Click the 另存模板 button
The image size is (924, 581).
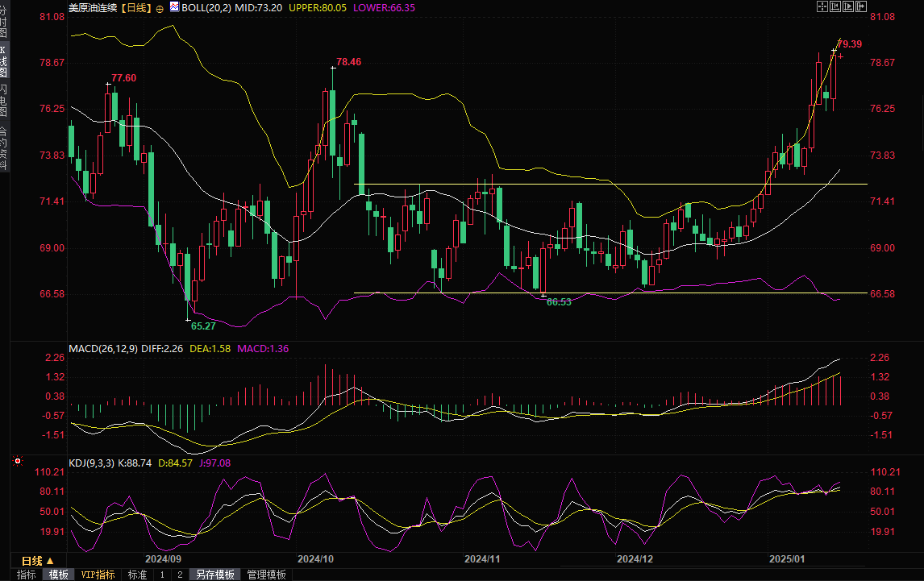[x=215, y=575]
